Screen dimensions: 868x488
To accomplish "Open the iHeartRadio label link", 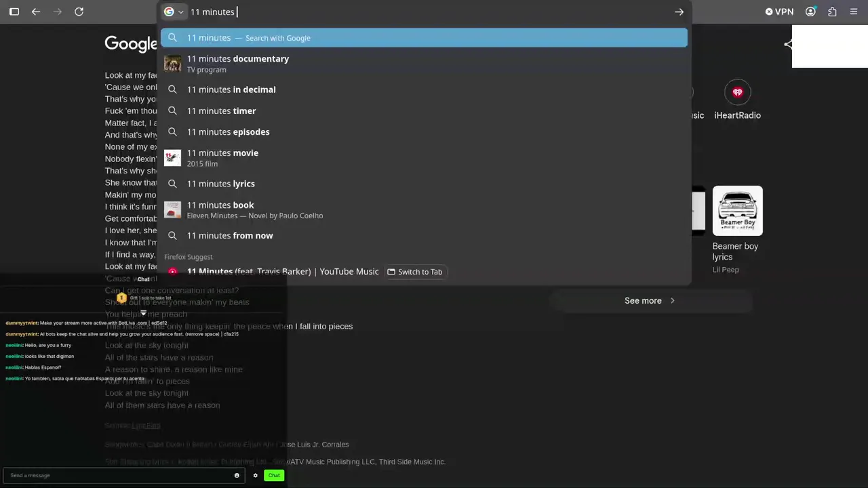I will (x=737, y=115).
